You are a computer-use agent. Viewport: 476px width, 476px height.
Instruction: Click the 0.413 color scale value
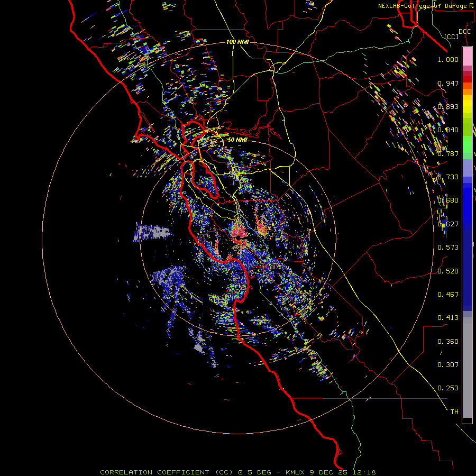click(448, 318)
